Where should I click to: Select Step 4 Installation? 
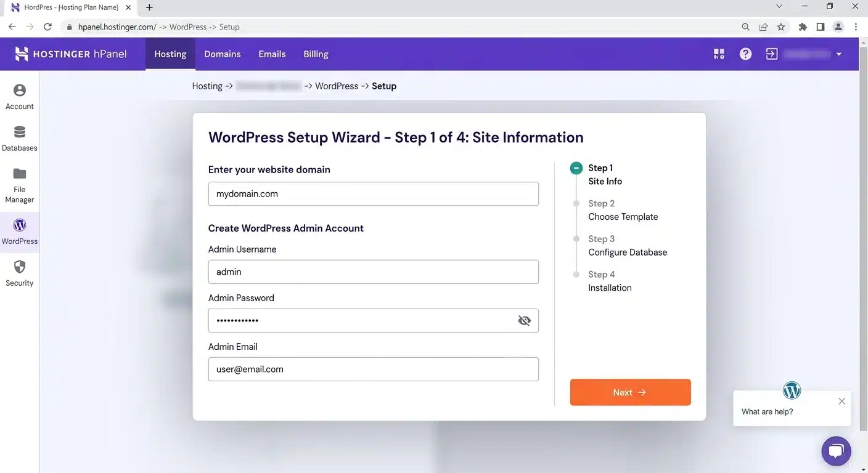tap(610, 281)
